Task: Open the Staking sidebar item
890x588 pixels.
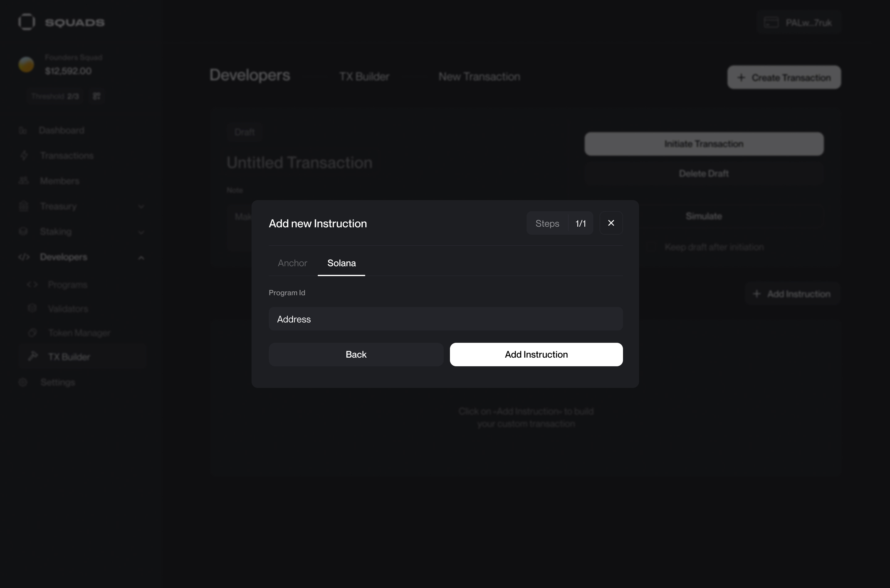Action: pyautogui.click(x=56, y=232)
